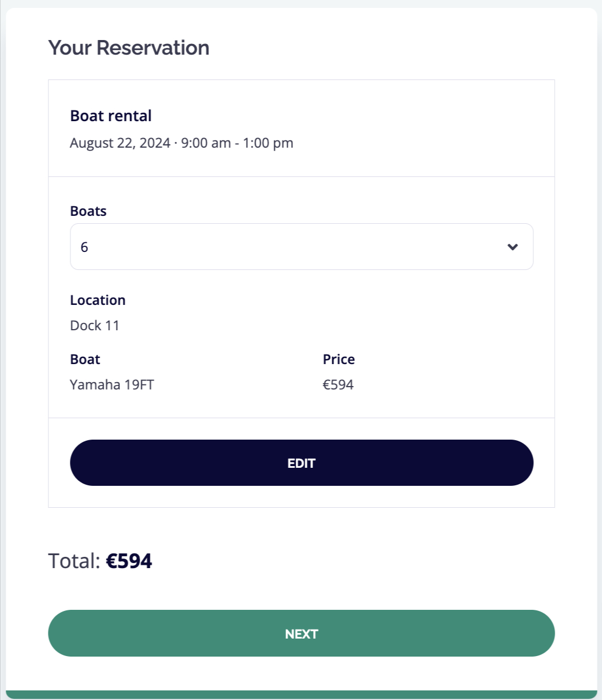Click the Total: label
The image size is (602, 700).
[x=74, y=561]
